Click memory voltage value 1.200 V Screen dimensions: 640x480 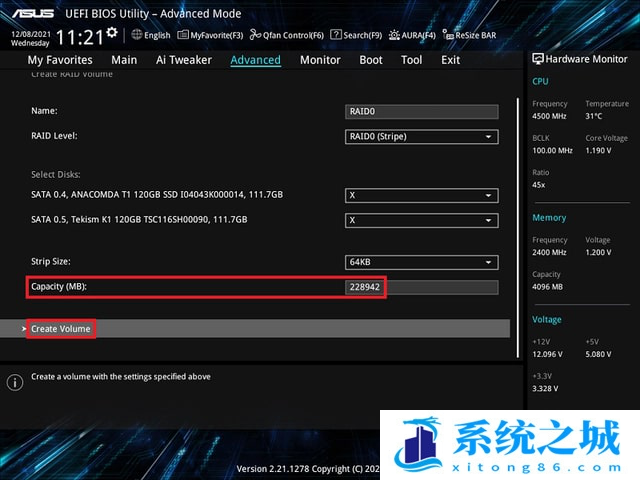pos(598,253)
